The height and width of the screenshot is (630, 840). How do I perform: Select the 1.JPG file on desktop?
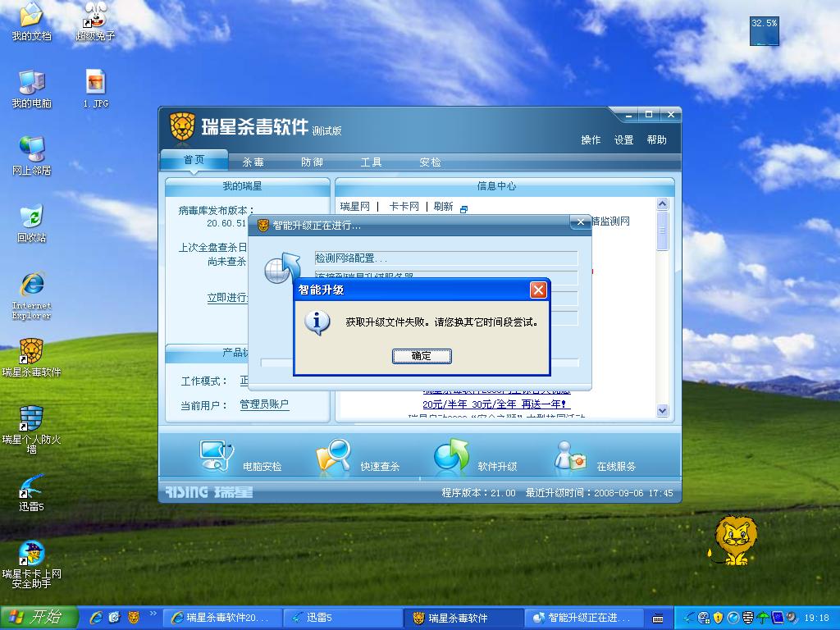coord(96,89)
